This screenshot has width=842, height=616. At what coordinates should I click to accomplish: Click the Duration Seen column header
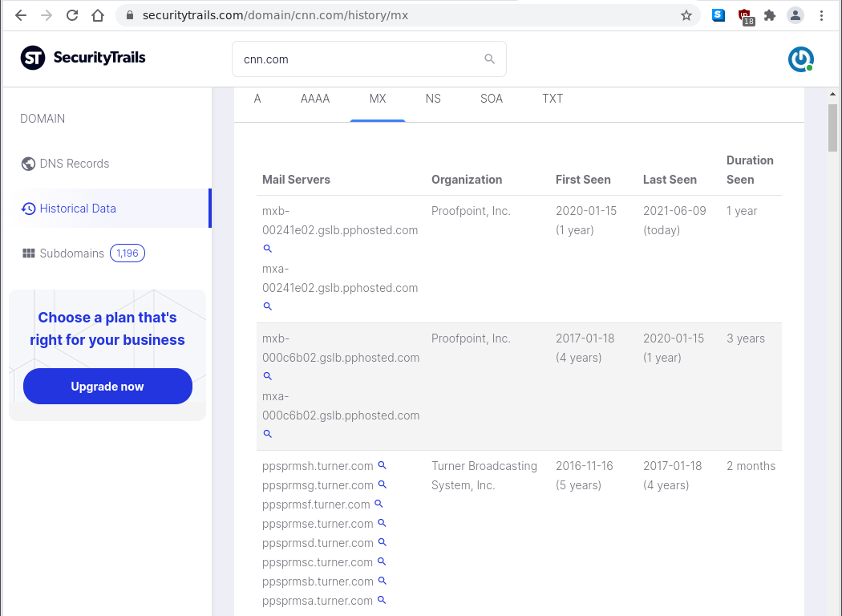click(750, 170)
